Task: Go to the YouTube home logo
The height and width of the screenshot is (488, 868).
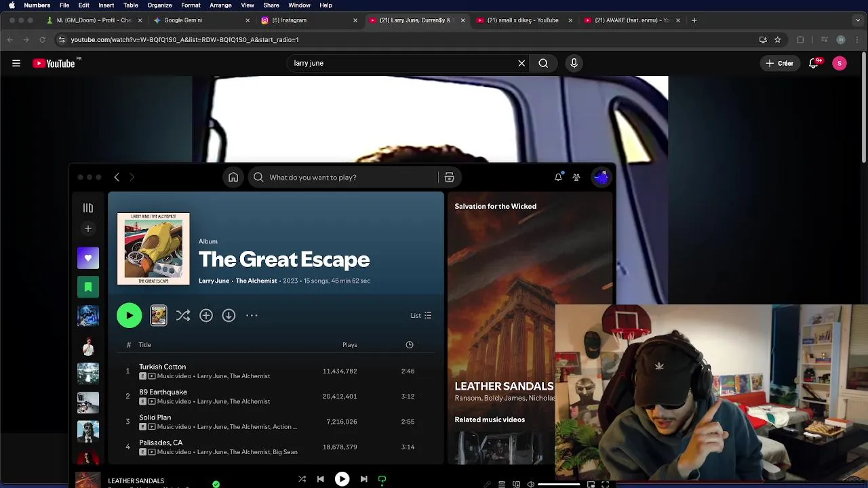Action: coord(54,63)
